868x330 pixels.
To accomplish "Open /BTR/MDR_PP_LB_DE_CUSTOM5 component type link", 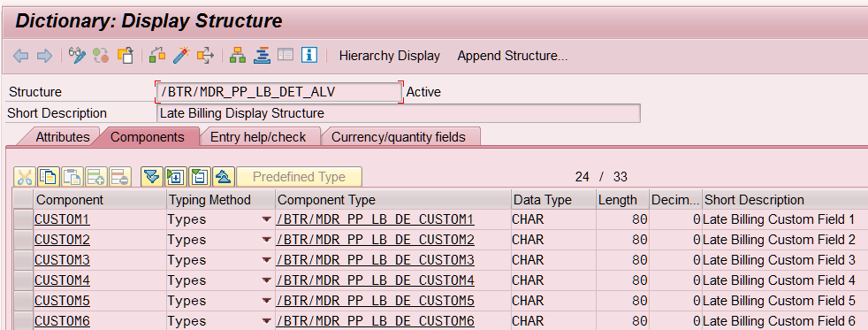I will point(376,301).
